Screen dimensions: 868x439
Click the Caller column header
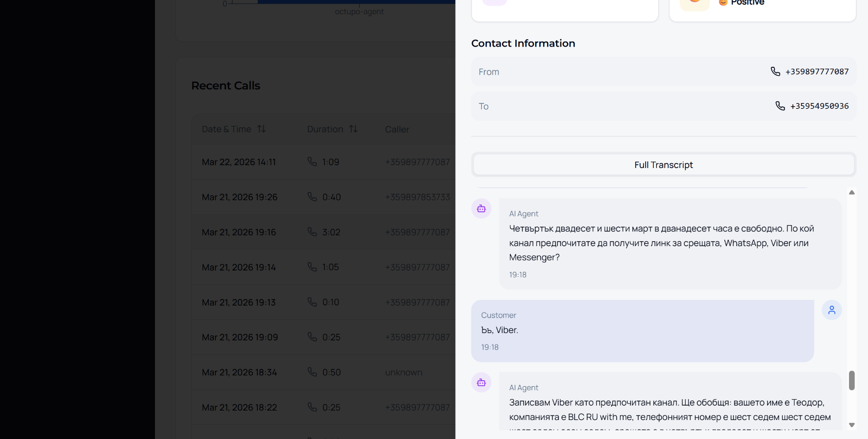pos(397,130)
